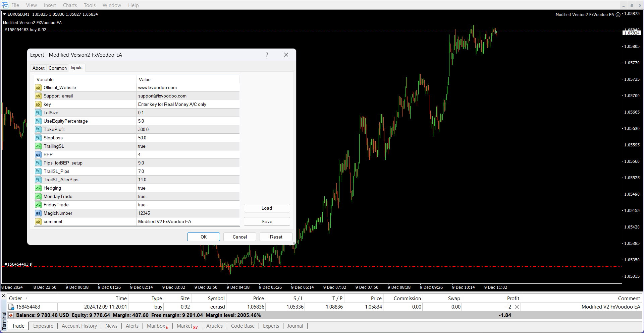Click the smiley face Expert Advisor icon

tap(618, 15)
